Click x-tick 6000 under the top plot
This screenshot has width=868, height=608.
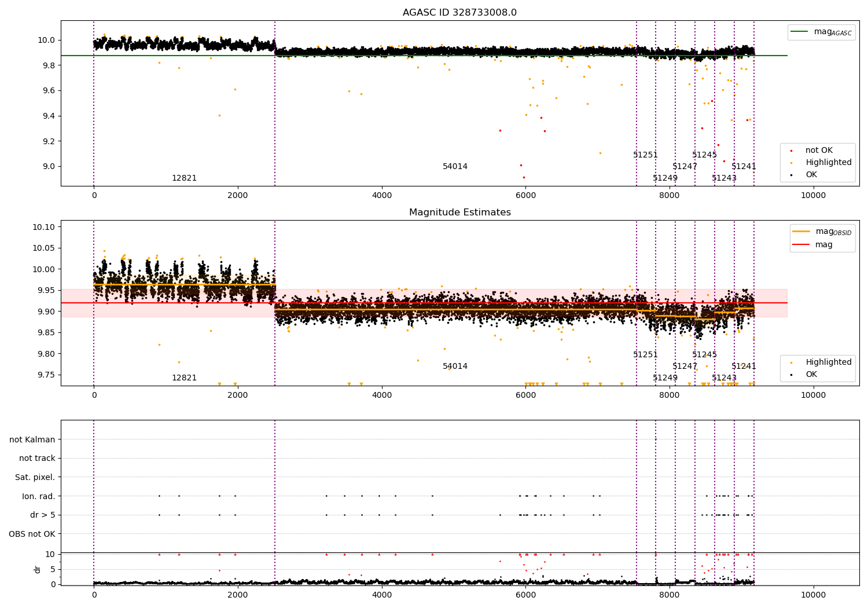point(525,196)
